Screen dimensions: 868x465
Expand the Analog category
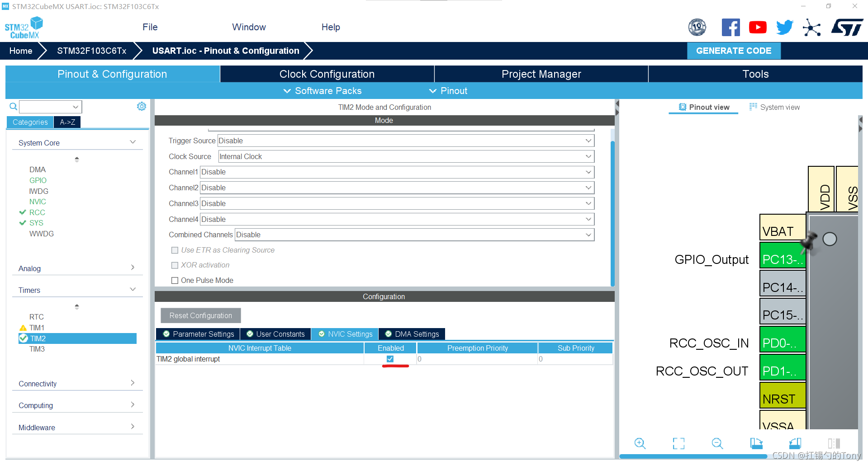click(x=77, y=268)
